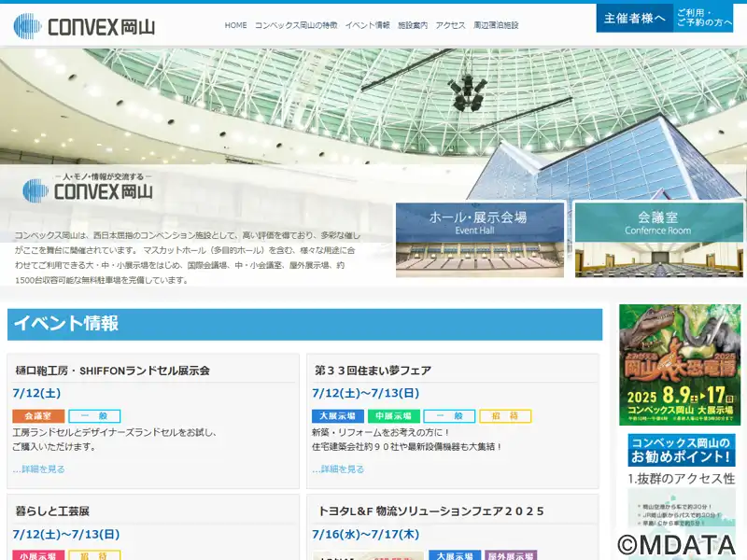Viewport: 747px width, 560px height.
Task: Click the date 7/12(土)~7/13(日) of 住まい夢フェア
Action: click(x=366, y=393)
